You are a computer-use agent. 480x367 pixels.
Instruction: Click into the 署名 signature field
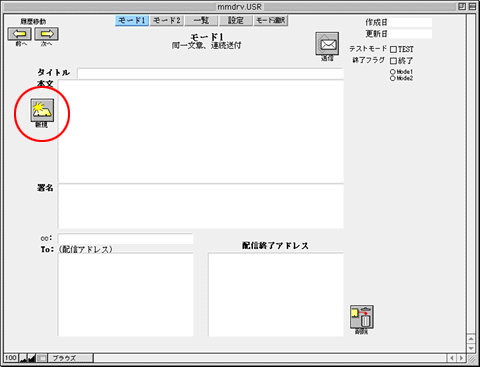pyautogui.click(x=201, y=206)
